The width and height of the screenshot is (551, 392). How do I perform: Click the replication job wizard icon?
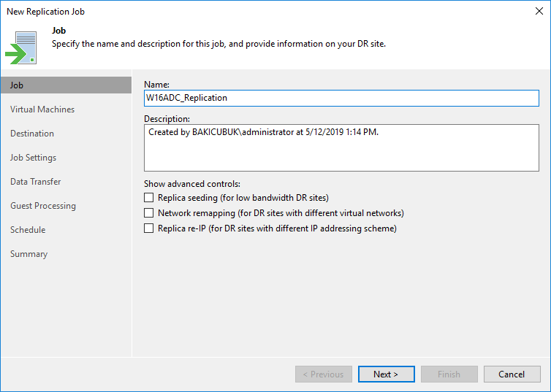[21, 47]
